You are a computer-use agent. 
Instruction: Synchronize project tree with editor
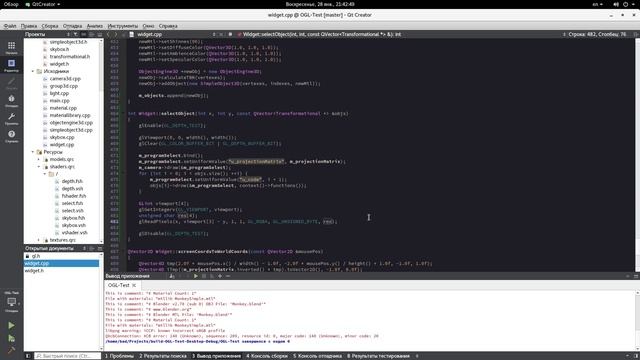click(x=84, y=34)
